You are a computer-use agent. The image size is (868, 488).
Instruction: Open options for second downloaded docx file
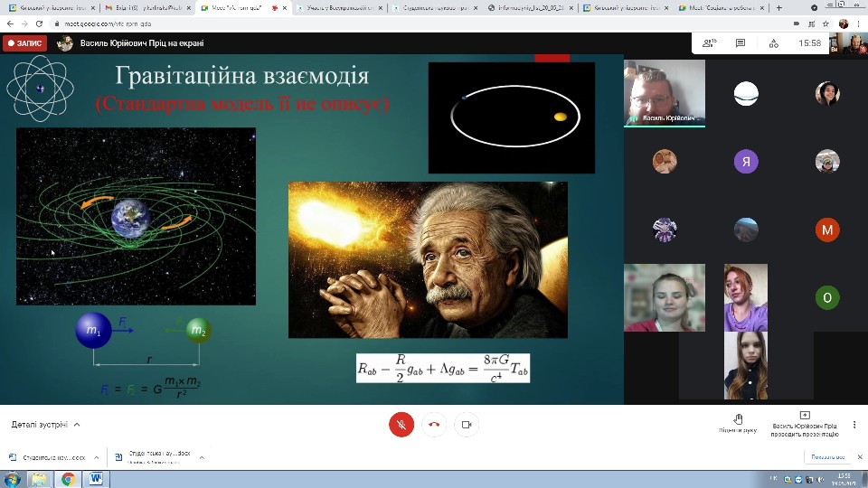200,457
